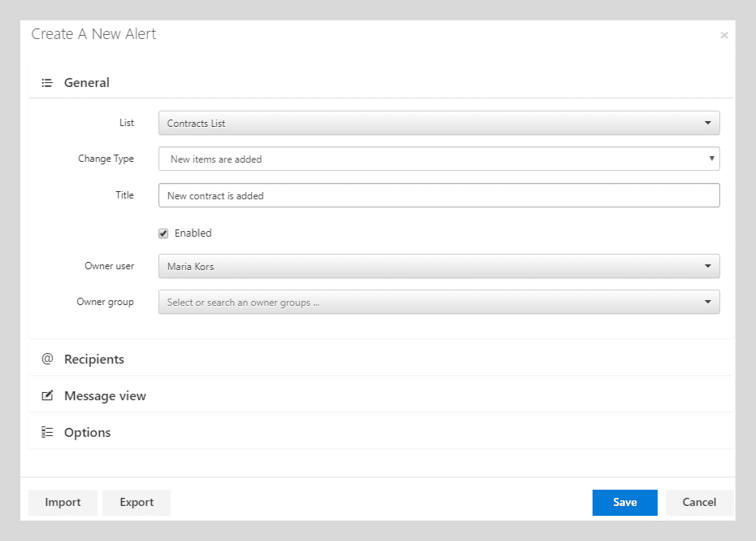Click the Import button
This screenshot has height=541, width=756.
62,502
